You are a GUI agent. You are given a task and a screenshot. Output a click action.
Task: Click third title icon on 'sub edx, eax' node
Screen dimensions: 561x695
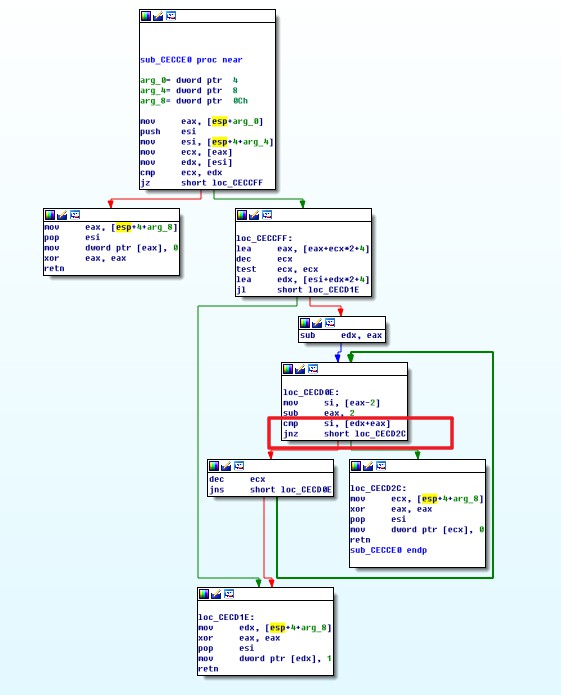(330, 323)
